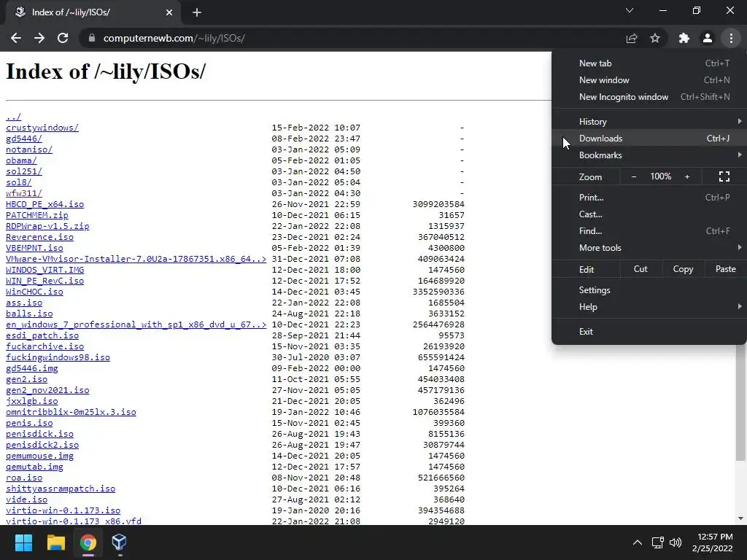Open a new tab with the plus button

pyautogui.click(x=197, y=12)
